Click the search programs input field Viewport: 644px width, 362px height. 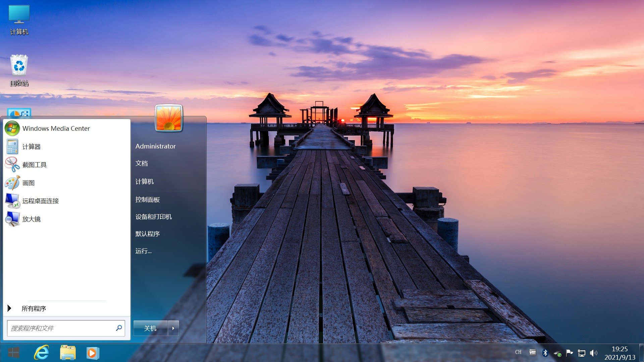(x=65, y=328)
